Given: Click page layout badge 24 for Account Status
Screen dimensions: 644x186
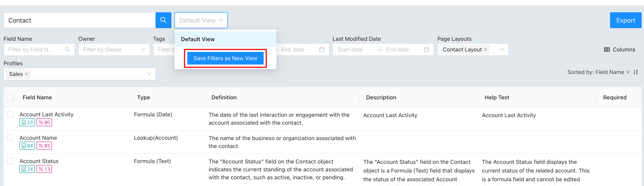Looking at the screenshot, I should point(27,169).
